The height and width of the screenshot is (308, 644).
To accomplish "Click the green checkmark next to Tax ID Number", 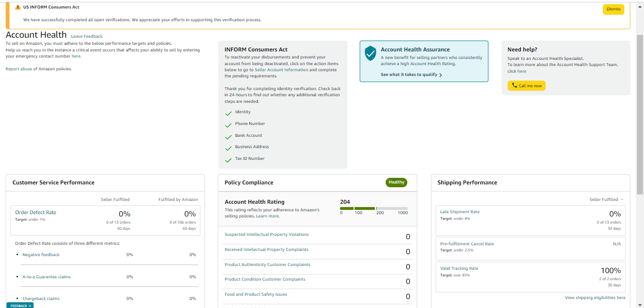I will click(229, 160).
